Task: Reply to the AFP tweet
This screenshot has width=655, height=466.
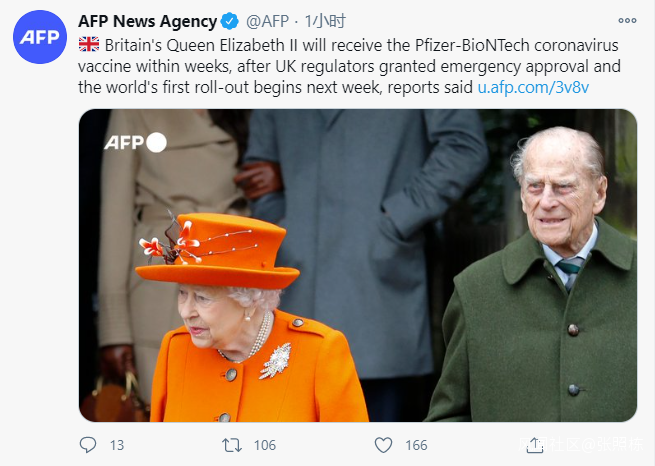Action: pyautogui.click(x=88, y=444)
